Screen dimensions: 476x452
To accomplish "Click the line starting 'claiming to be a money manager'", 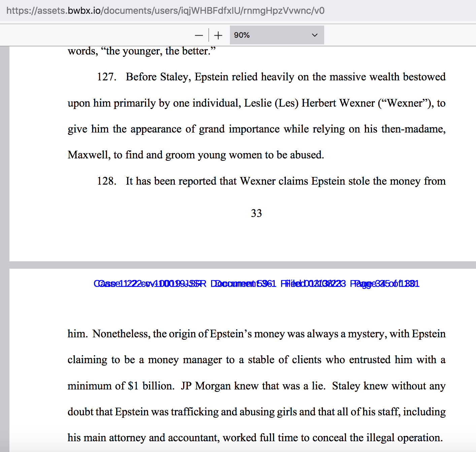I will (257, 360).
